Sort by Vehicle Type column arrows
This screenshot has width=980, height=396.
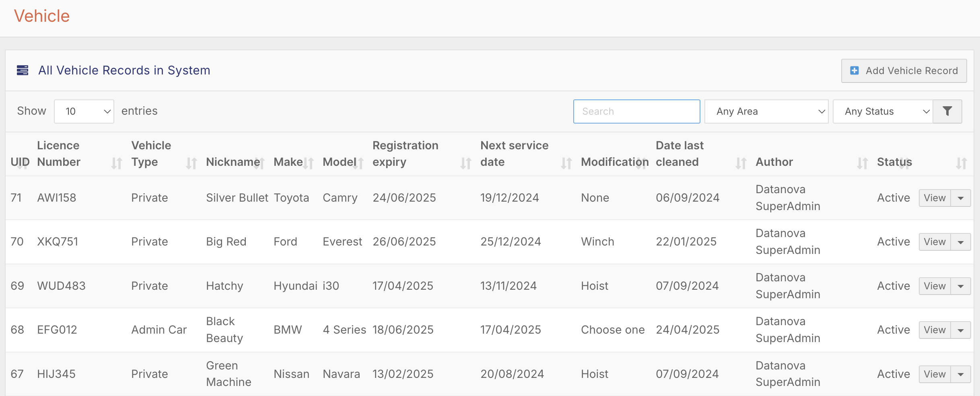pyautogui.click(x=191, y=163)
